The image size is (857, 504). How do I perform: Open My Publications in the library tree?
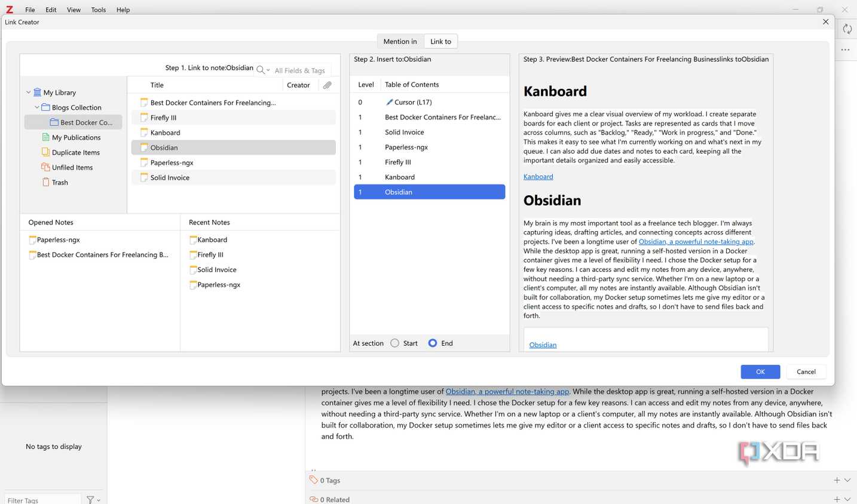(x=76, y=137)
